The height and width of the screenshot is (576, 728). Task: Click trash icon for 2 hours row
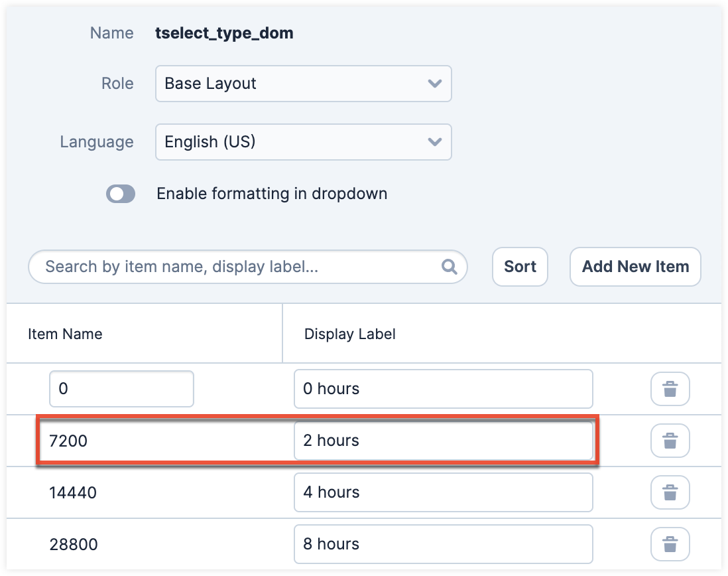670,441
